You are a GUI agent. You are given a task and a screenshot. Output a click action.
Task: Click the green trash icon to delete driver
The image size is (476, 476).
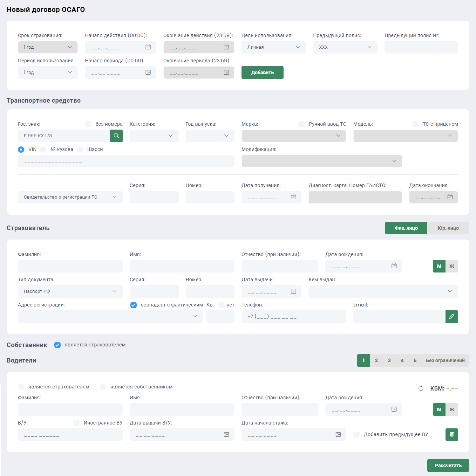tap(451, 435)
